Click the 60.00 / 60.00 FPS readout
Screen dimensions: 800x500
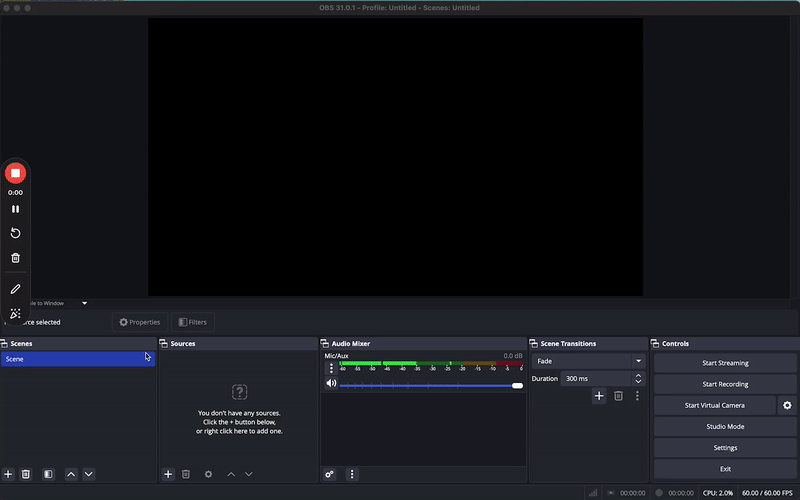click(x=767, y=493)
